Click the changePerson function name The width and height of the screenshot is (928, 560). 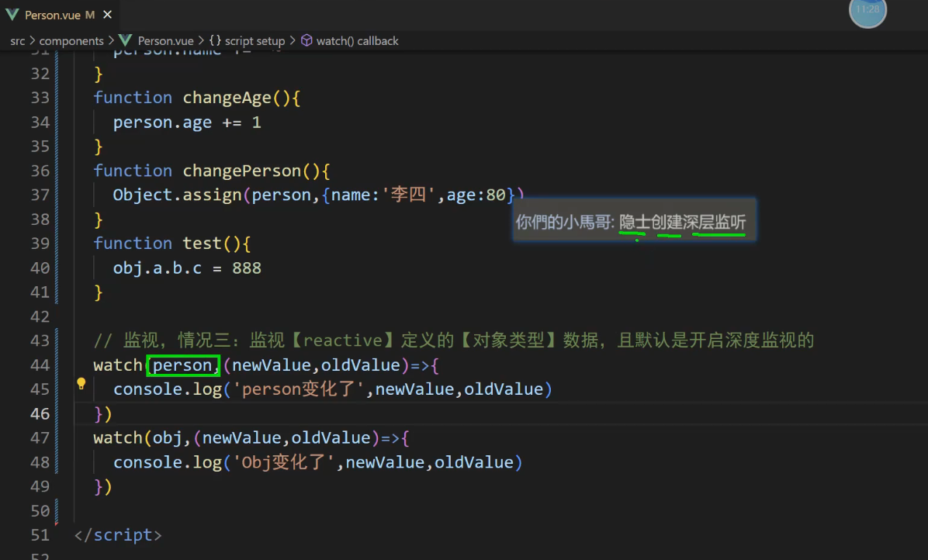click(x=241, y=171)
